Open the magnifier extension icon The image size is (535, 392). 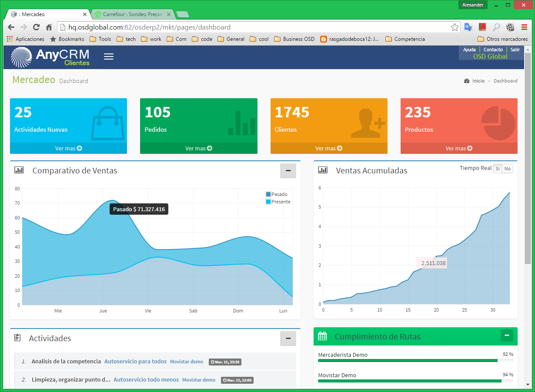point(496,27)
